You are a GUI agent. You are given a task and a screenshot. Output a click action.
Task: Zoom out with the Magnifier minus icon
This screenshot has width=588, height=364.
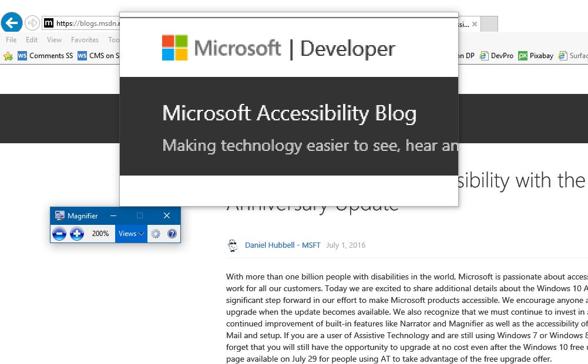[59, 234]
